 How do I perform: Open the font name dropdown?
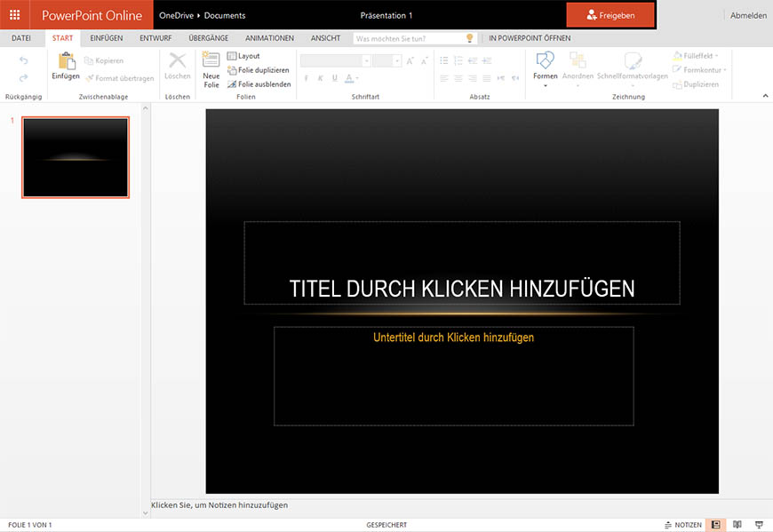coord(366,60)
